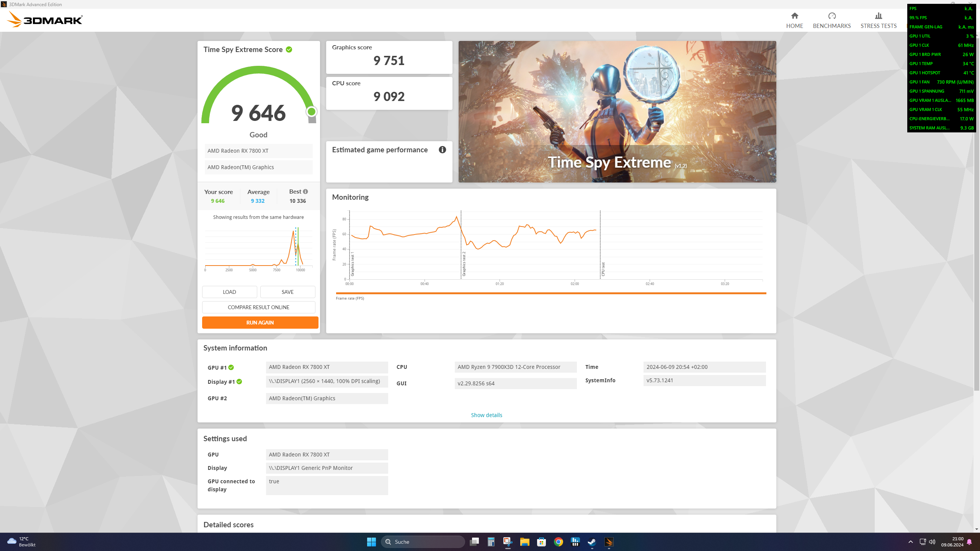Click Estimated game performance info icon

(442, 150)
